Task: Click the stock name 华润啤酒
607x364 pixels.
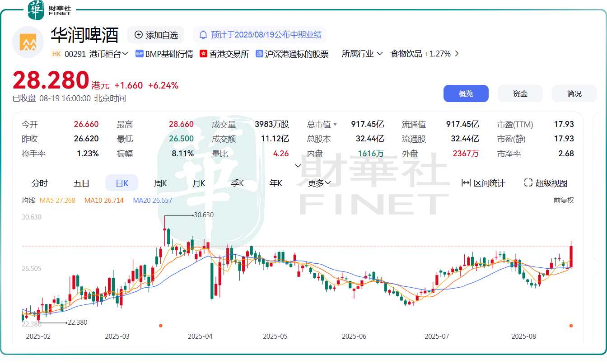Action: [x=85, y=35]
